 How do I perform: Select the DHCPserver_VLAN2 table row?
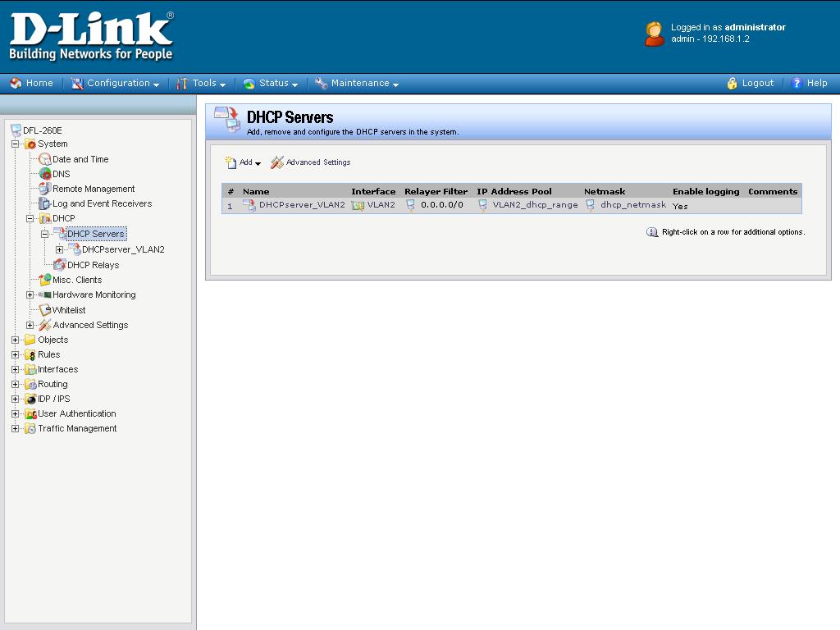[301, 205]
